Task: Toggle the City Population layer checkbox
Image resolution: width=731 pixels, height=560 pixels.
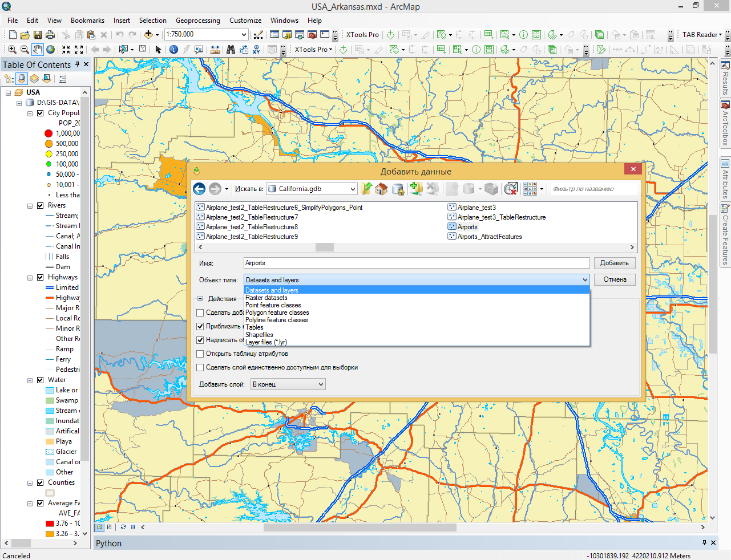Action: (x=40, y=113)
